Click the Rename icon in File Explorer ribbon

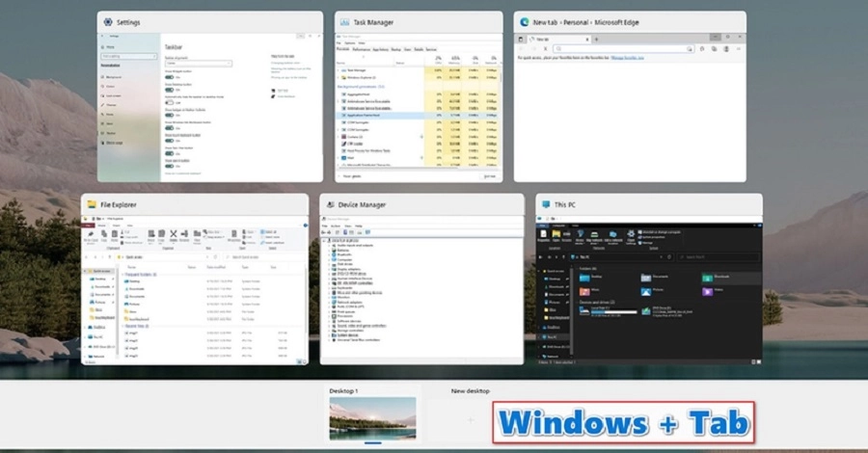[x=184, y=235]
